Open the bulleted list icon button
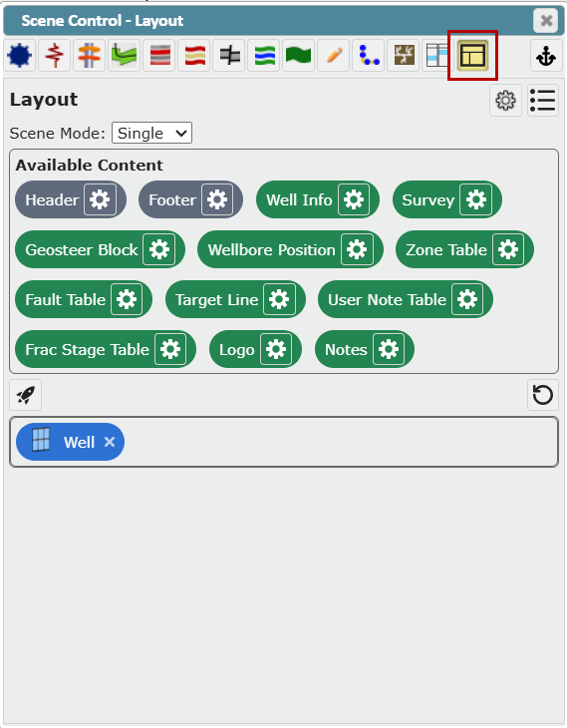The width and height of the screenshot is (567, 728). tap(542, 101)
